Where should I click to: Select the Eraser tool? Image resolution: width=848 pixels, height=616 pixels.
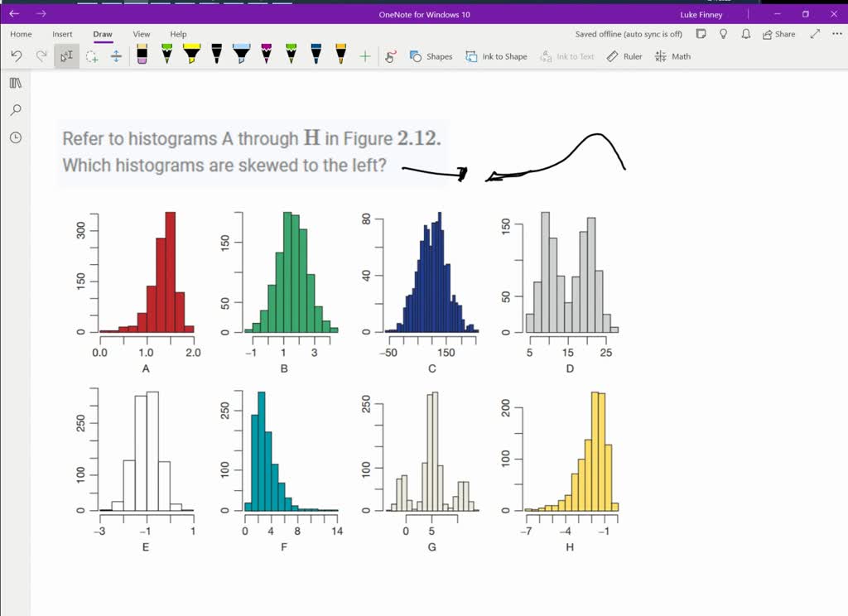point(141,55)
